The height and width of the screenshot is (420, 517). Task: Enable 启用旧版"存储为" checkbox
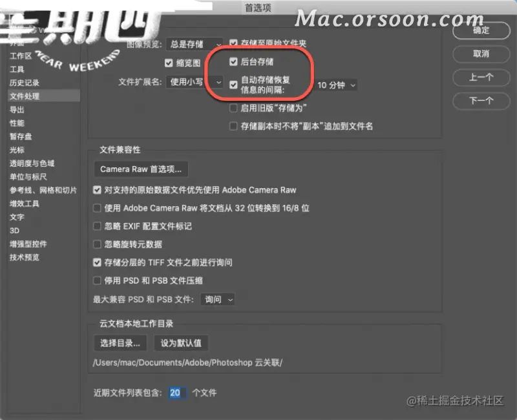click(233, 108)
